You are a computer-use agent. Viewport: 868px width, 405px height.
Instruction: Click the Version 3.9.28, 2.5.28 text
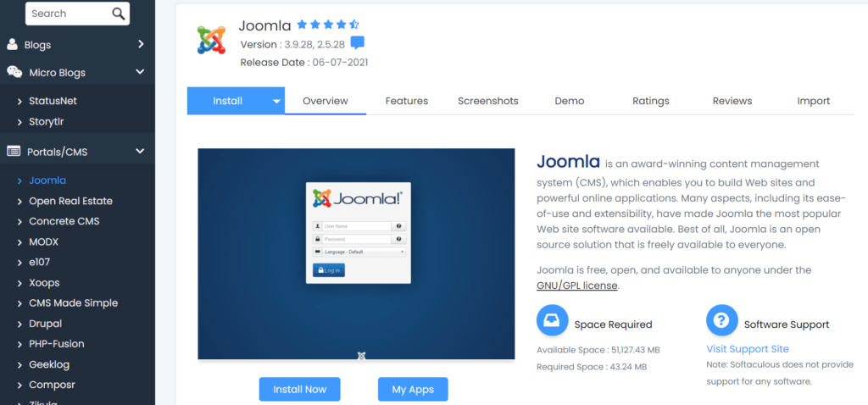(x=292, y=44)
